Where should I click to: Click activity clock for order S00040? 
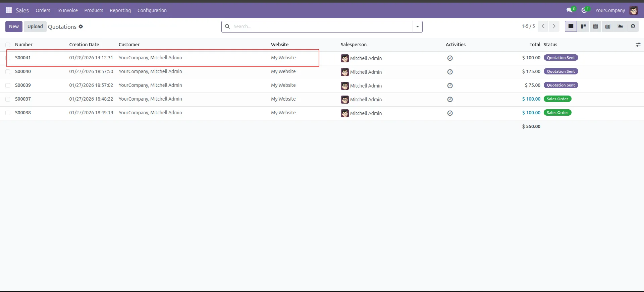pos(450,72)
